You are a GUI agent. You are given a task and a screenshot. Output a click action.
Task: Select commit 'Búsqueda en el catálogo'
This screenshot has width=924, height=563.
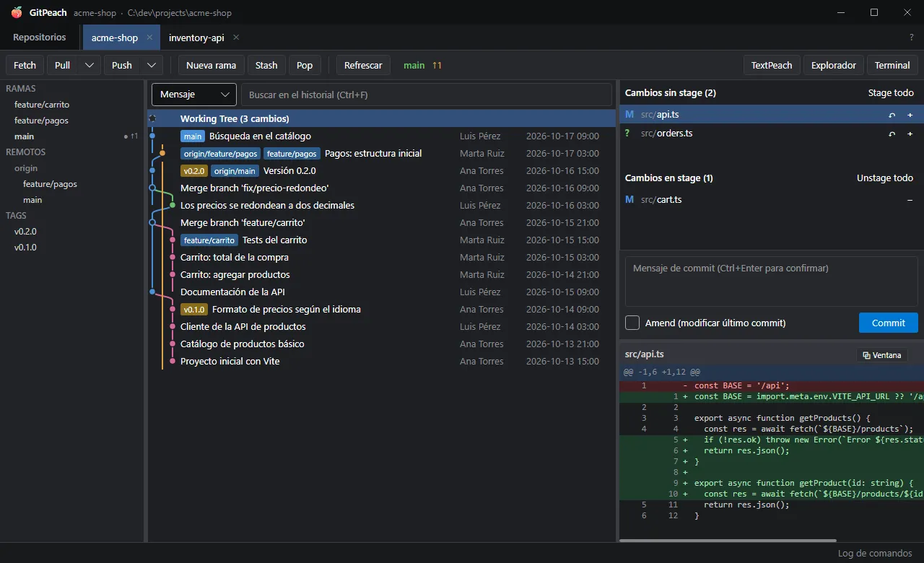click(x=382, y=136)
